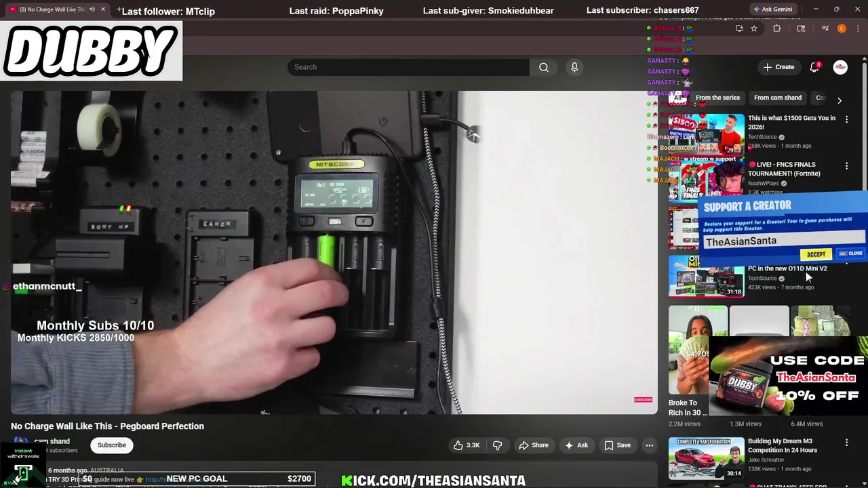Open options for 'This is what $1500 Gets You' video
868x488 pixels.
click(846, 119)
